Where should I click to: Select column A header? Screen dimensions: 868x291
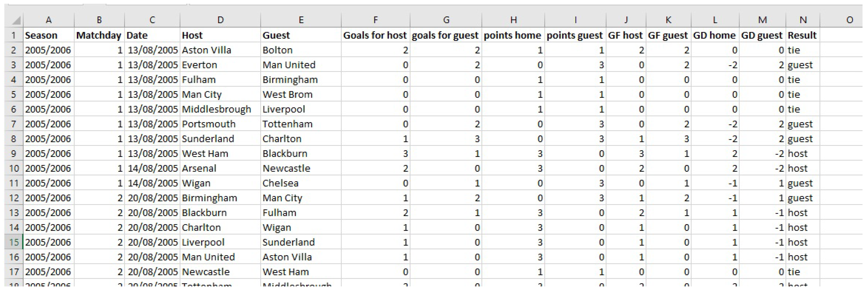[x=49, y=20]
